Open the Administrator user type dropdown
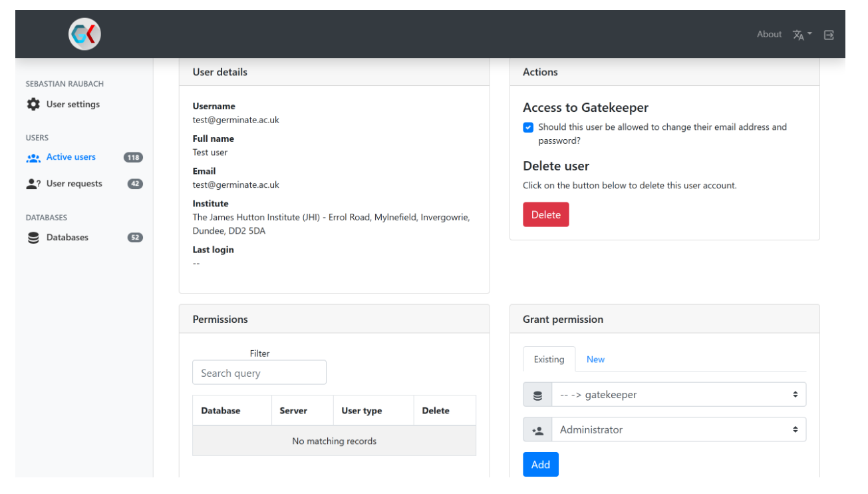Screen dimensions: 868x494 pyautogui.click(x=678, y=430)
